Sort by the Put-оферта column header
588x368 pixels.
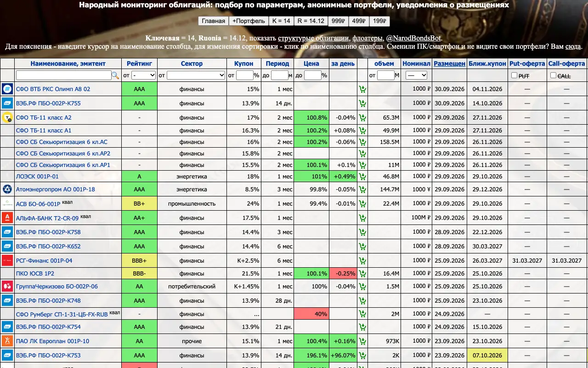pos(527,63)
